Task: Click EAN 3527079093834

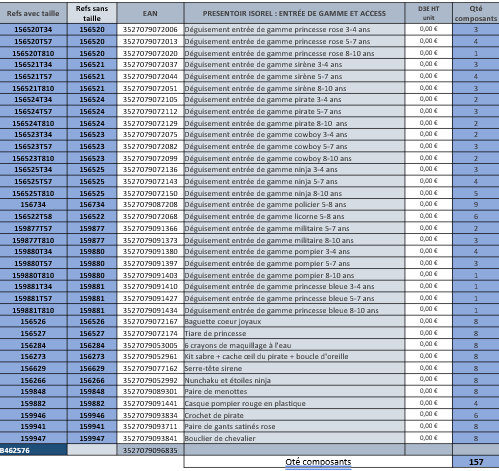Action: [150, 415]
